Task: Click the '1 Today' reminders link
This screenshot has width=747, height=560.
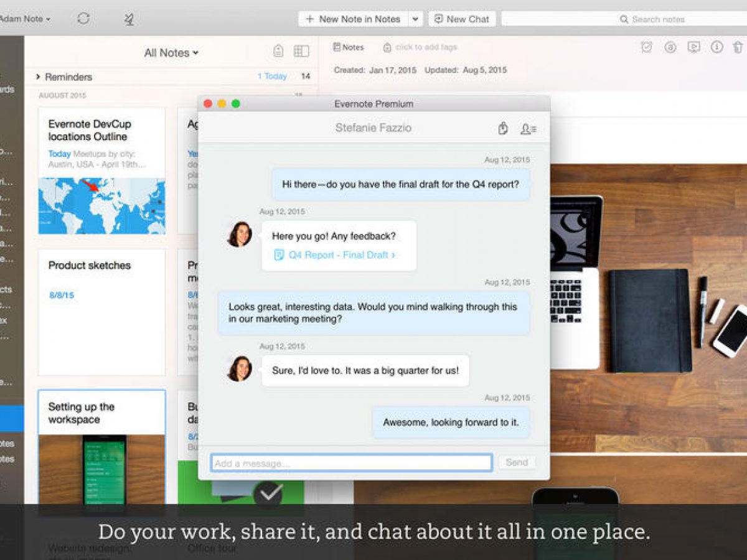Action: pyautogui.click(x=272, y=77)
